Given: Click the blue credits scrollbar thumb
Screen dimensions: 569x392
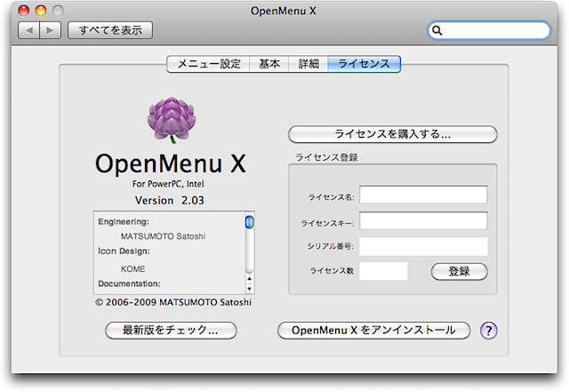Looking at the screenshot, I should pyautogui.click(x=249, y=221).
